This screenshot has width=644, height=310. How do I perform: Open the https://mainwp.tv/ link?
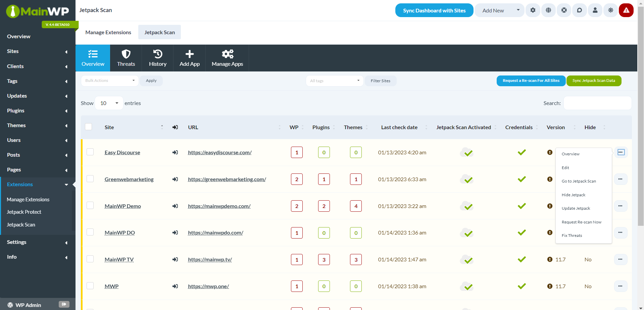[x=210, y=259]
